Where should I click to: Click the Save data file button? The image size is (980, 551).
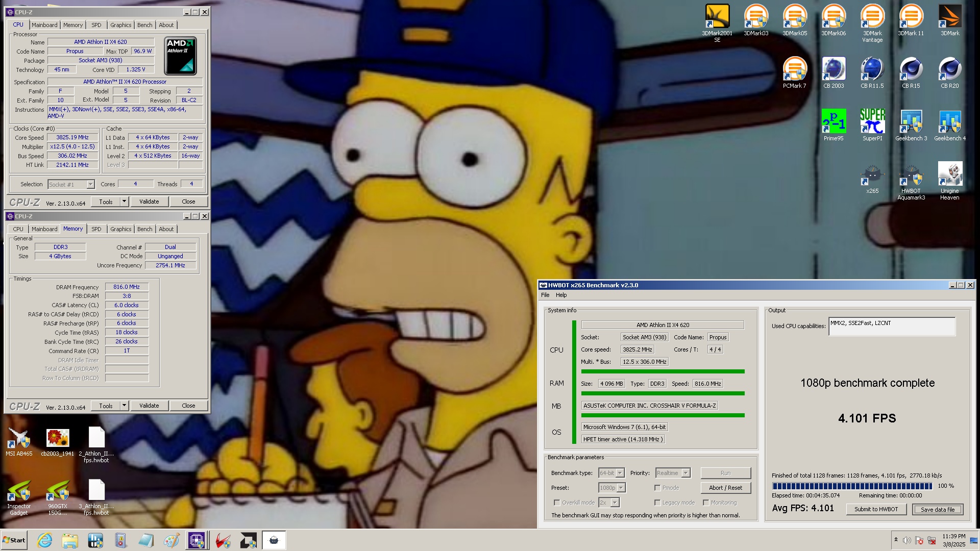click(938, 509)
